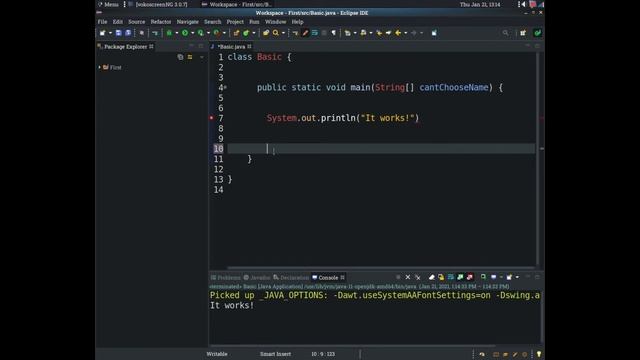Viewport: 640px width, 360px height.
Task: Click Remove Launch X icon in Console
Action: (408, 277)
